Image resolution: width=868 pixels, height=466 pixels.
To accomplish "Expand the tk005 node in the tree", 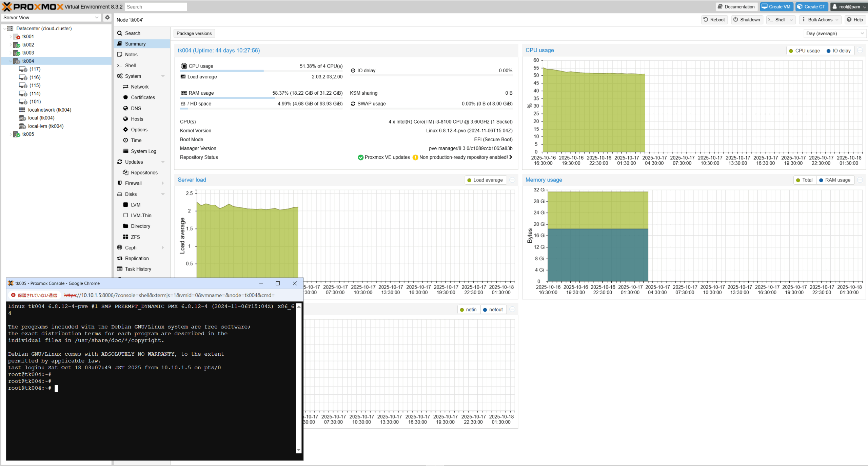I will point(11,134).
